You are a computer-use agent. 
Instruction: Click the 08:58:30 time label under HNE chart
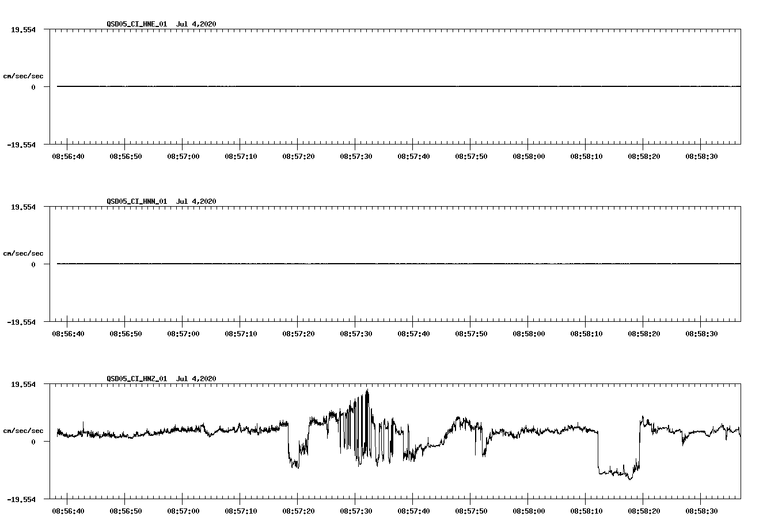click(701, 156)
